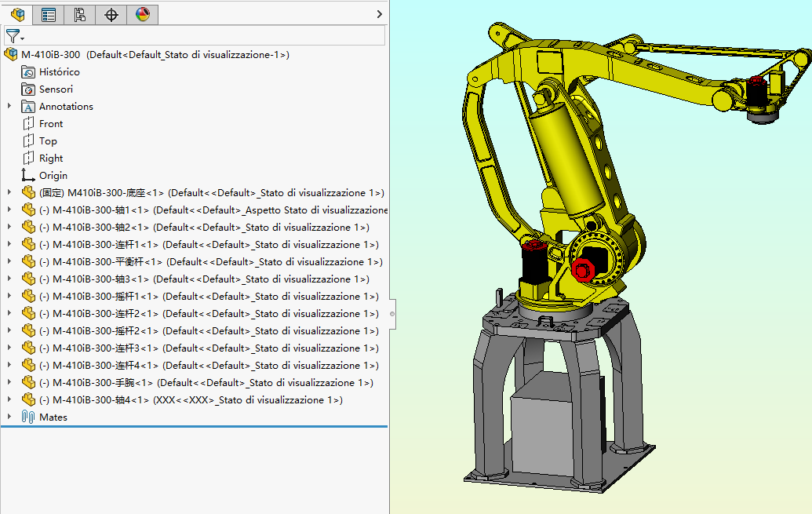Expand the M-410iB-300-轴2 component

9,227
